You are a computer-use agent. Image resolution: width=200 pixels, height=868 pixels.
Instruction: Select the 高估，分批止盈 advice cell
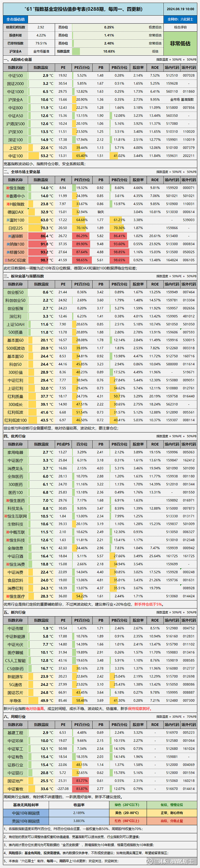click(172, 821)
